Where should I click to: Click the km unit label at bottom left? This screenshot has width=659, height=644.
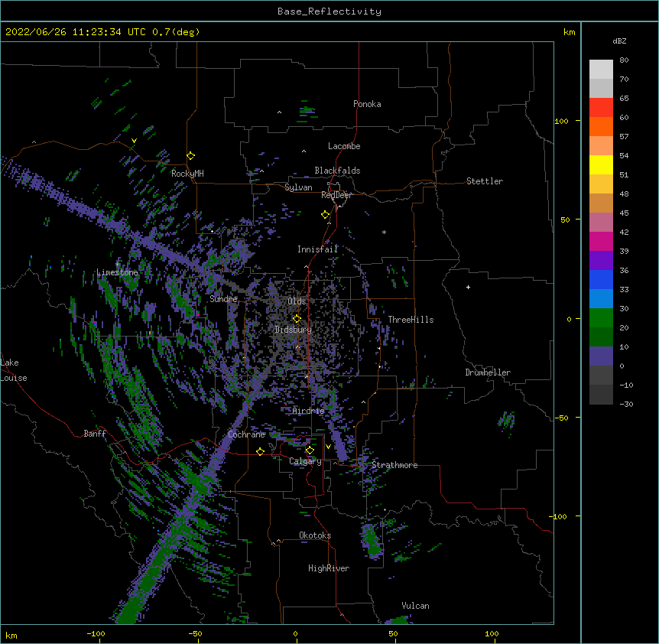(x=11, y=636)
